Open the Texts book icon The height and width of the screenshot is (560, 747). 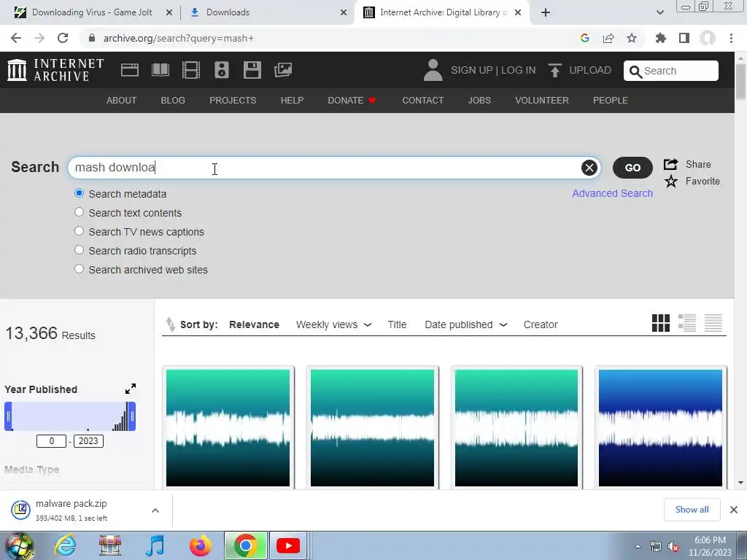point(160,70)
